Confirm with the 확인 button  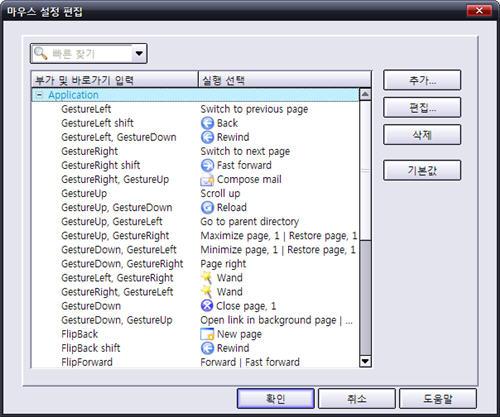pyautogui.click(x=276, y=398)
